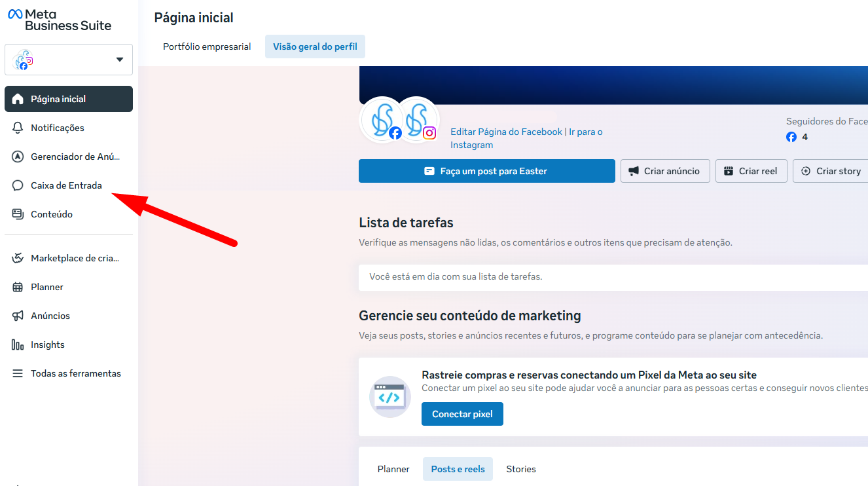The width and height of the screenshot is (868, 486).
Task: Open the account selector dropdown arrow
Action: [x=120, y=60]
